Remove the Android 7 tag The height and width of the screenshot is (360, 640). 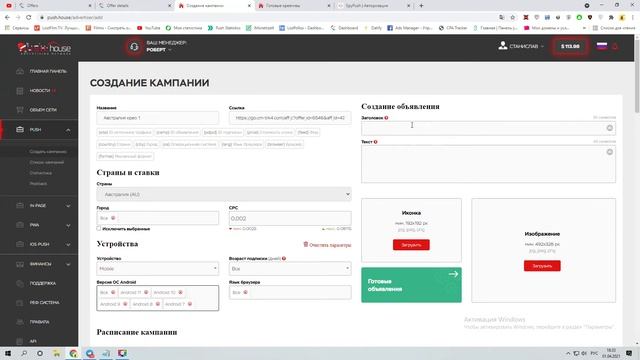click(189, 304)
